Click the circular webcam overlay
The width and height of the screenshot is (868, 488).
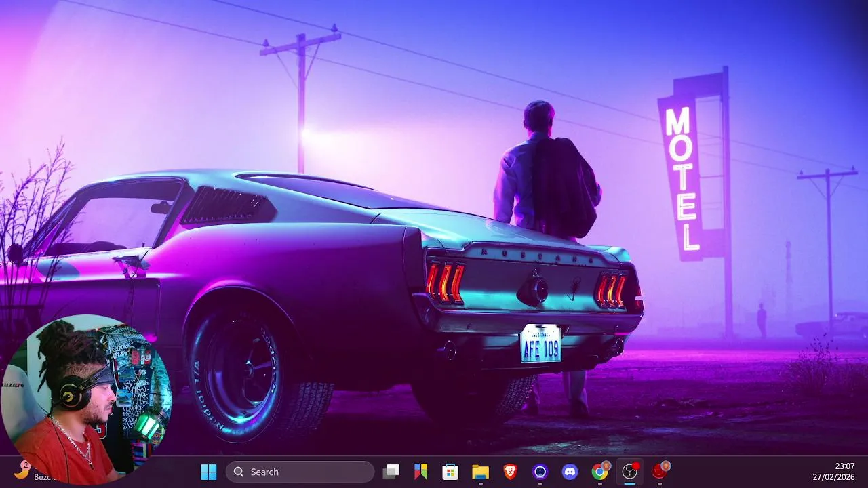pyautogui.click(x=86, y=400)
